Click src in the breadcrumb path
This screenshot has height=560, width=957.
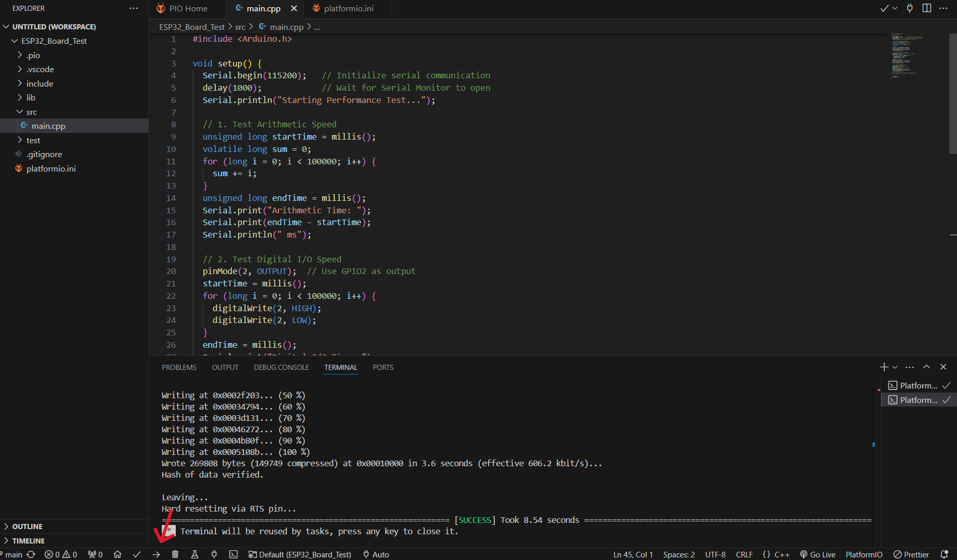[x=240, y=27]
